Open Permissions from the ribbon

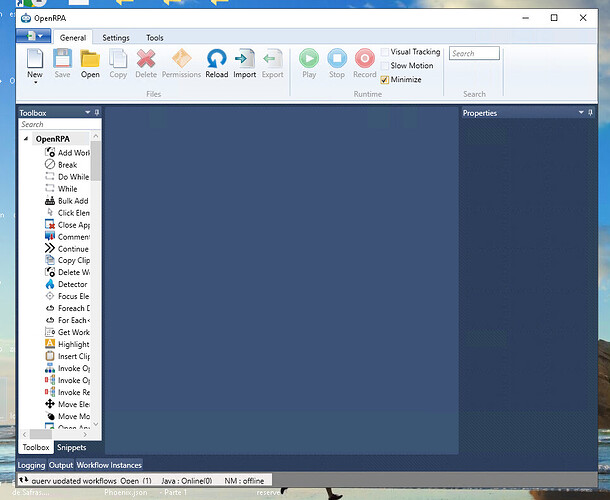point(181,63)
